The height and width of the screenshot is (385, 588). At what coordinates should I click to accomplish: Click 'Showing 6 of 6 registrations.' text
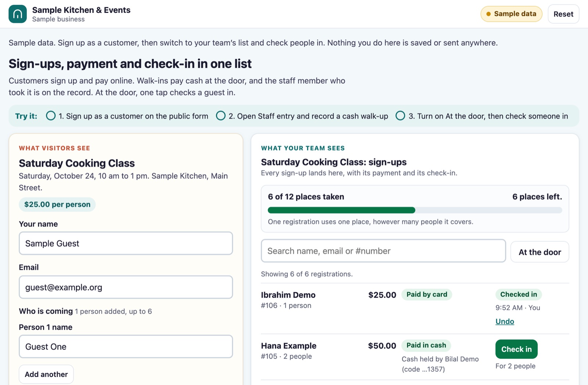307,274
